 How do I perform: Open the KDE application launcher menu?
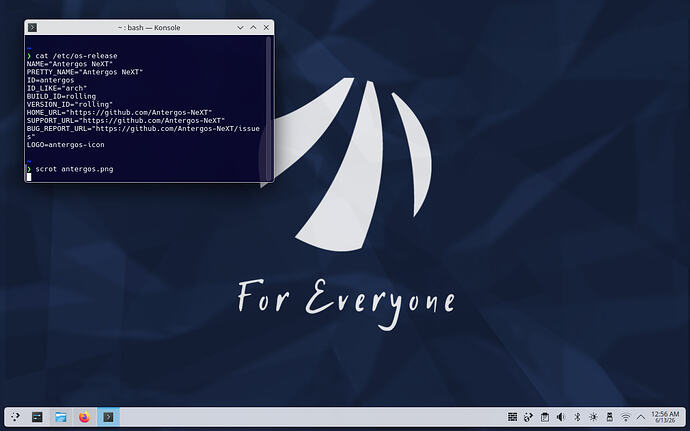15,416
